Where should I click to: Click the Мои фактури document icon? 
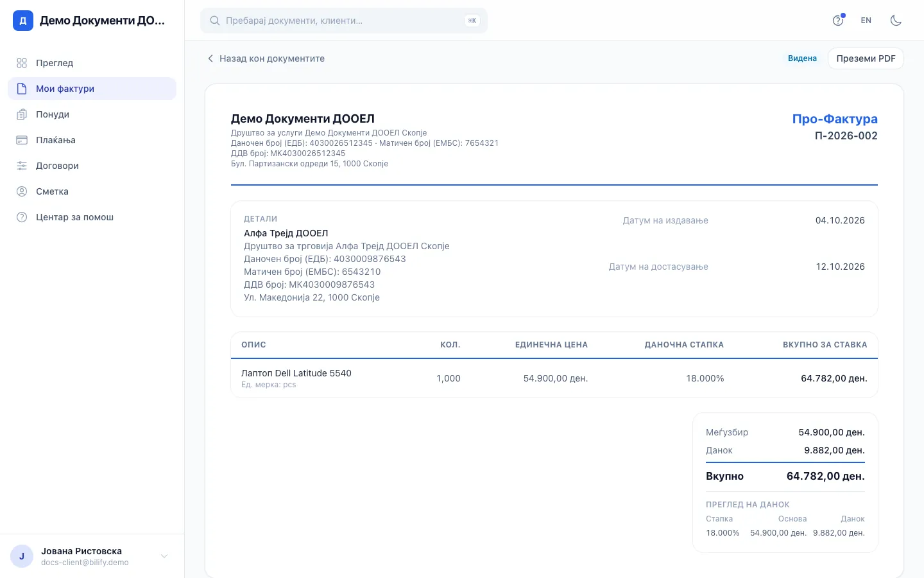tap(22, 89)
